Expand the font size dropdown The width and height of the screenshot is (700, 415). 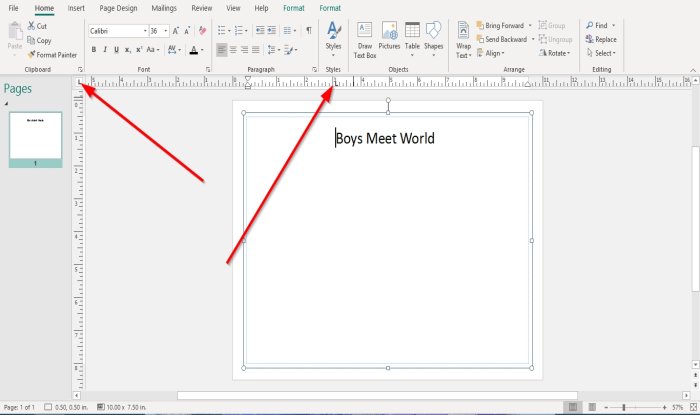(166, 31)
